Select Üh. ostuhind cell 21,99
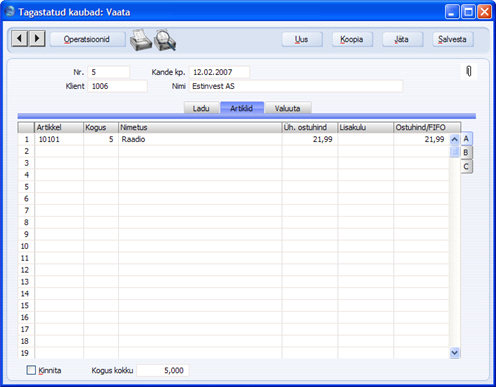 tap(310, 139)
